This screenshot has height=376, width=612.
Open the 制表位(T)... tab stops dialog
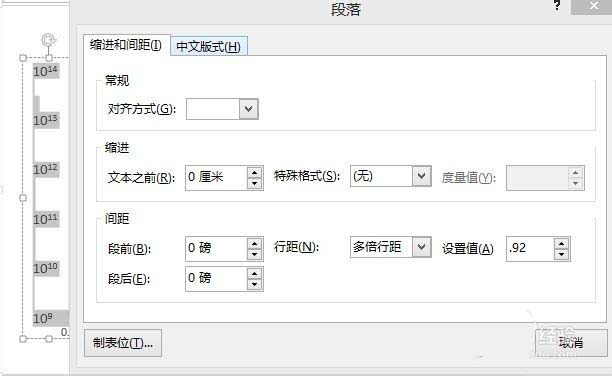[x=123, y=343]
